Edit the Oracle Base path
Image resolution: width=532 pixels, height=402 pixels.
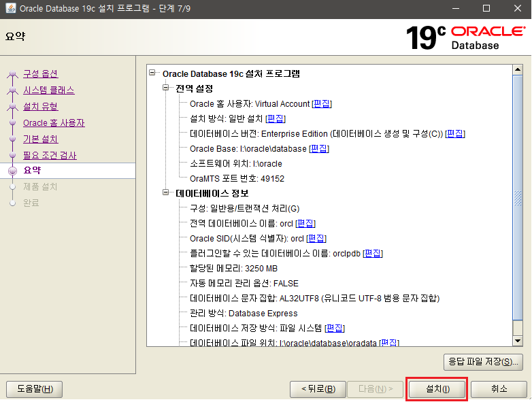(319, 148)
